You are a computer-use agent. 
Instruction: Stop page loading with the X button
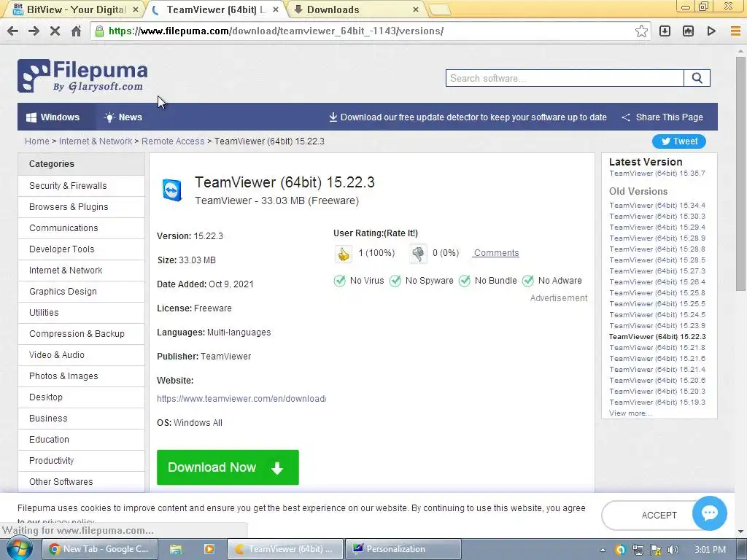tap(55, 31)
